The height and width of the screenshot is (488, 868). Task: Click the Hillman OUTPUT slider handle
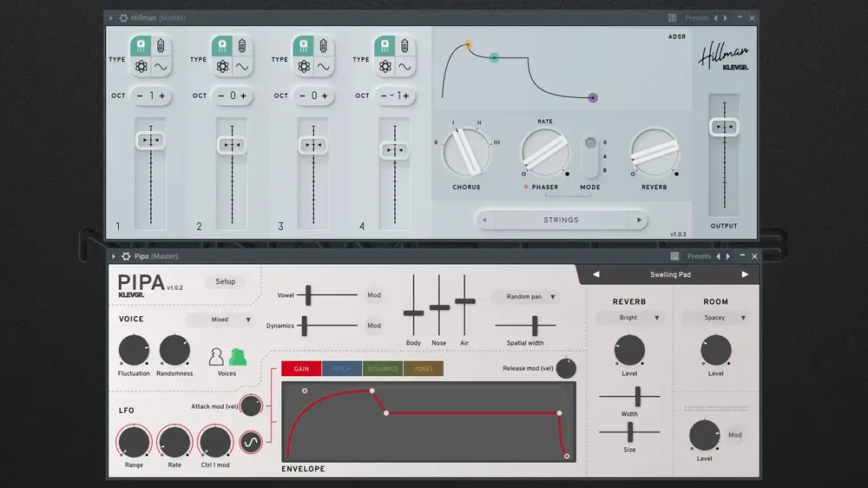[724, 127]
